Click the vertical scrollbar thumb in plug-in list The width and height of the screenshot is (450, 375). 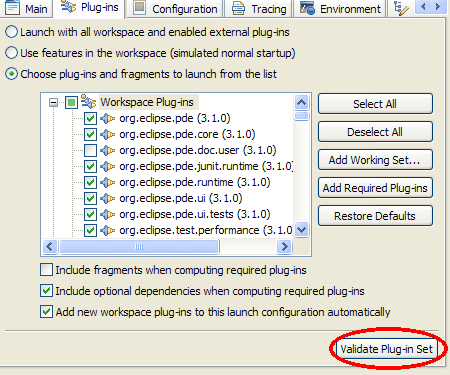[302, 116]
